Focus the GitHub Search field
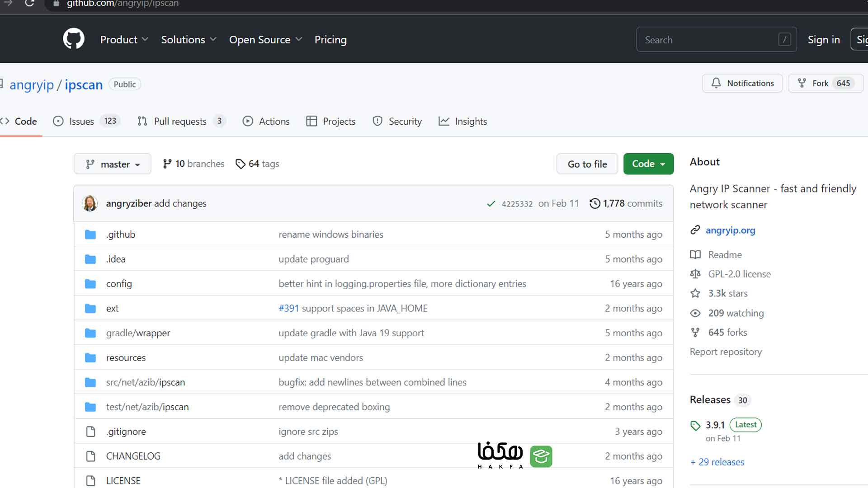The image size is (868, 488). (x=717, y=40)
